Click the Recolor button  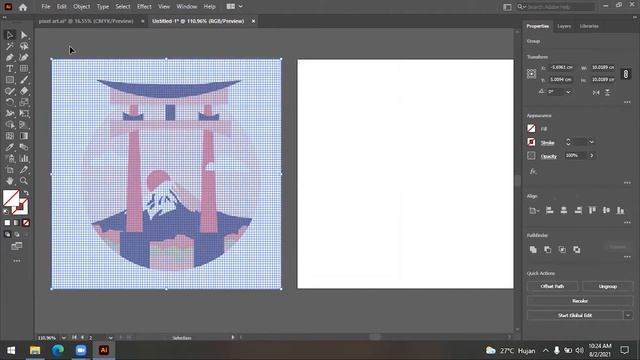click(580, 301)
